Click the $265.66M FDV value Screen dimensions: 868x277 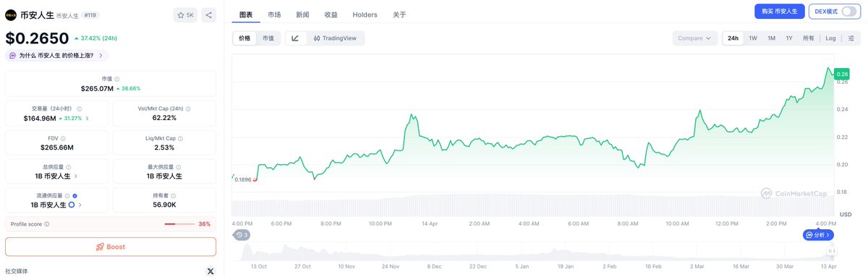57,147
